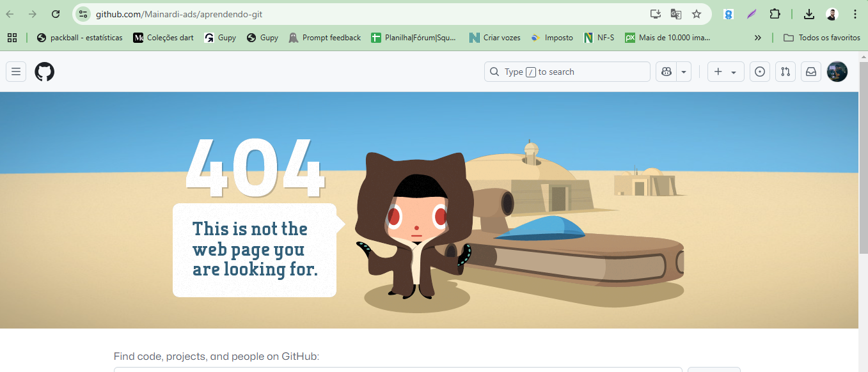This screenshot has height=372, width=868.
Task: Open the GitHub user avatar menu
Action: pyautogui.click(x=837, y=72)
